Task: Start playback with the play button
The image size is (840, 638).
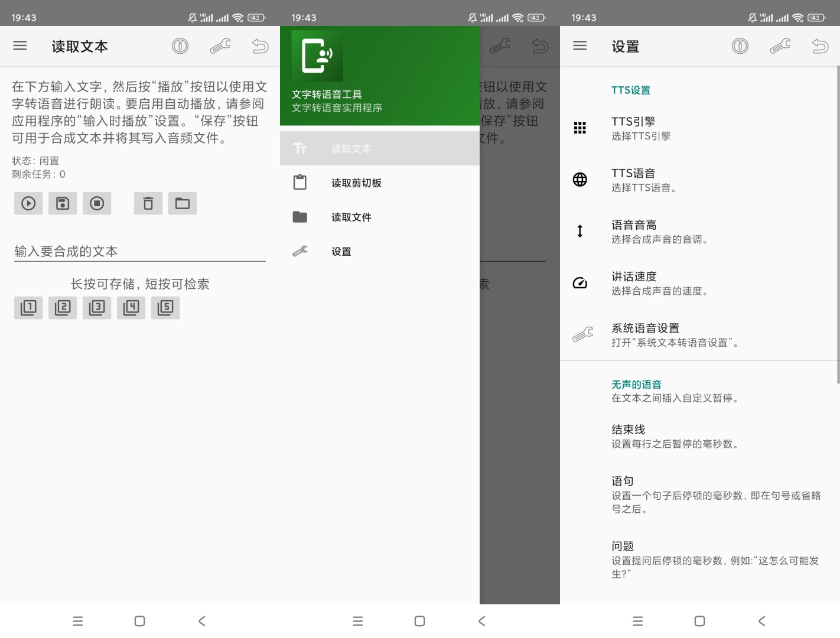Action: (28, 203)
